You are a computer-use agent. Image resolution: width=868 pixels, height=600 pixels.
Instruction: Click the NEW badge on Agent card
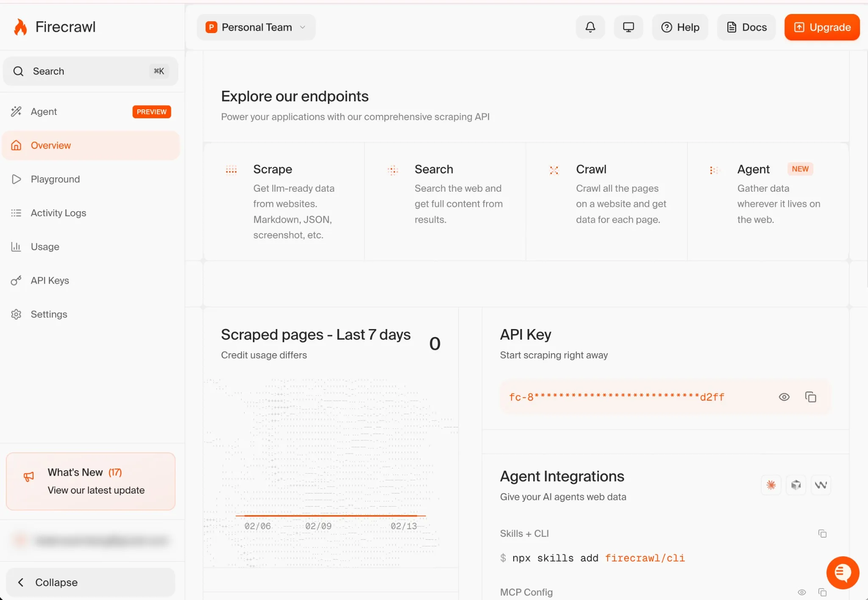pos(800,169)
